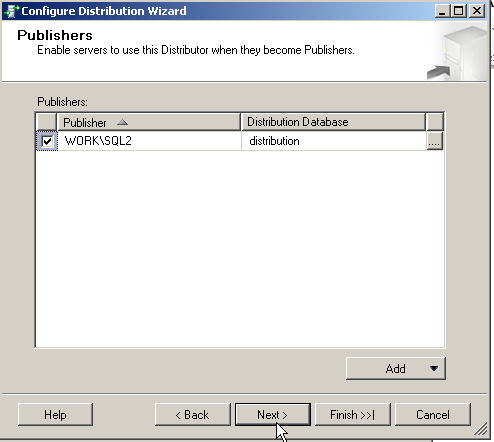Click the resize grip at window corner
The height and width of the screenshot is (442, 494).
481,429
